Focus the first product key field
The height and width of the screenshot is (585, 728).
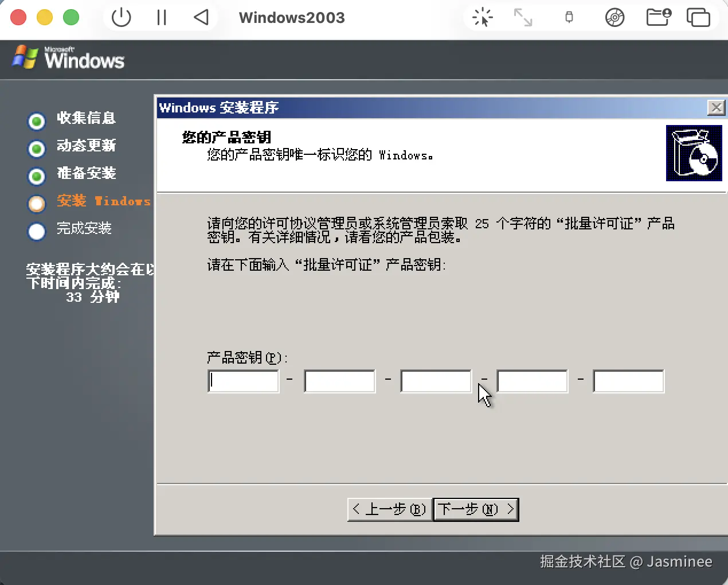click(x=244, y=381)
